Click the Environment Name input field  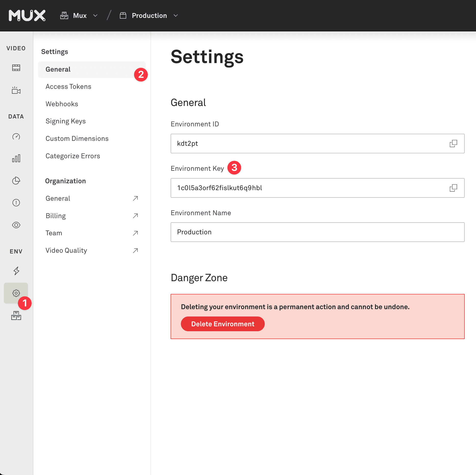tap(317, 232)
